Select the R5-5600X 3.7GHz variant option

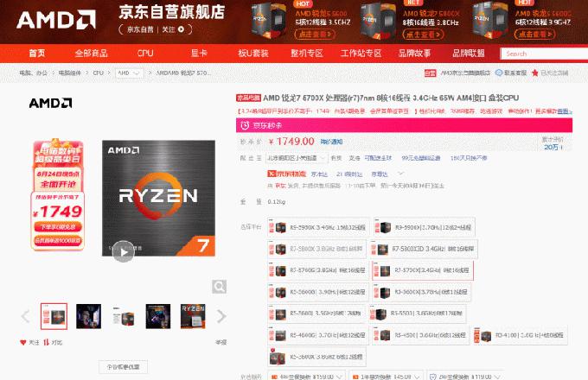click(x=421, y=292)
